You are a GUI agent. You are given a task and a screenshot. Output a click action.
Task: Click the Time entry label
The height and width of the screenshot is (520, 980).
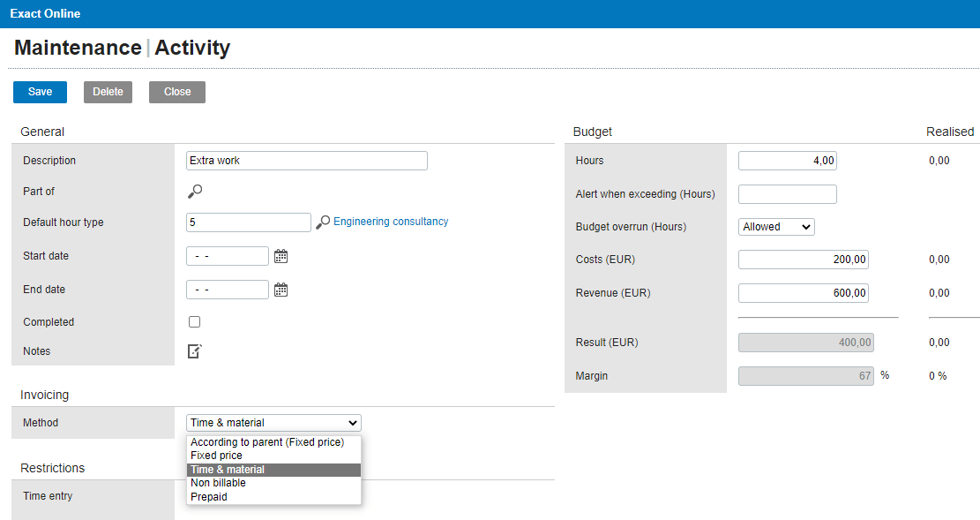click(48, 495)
